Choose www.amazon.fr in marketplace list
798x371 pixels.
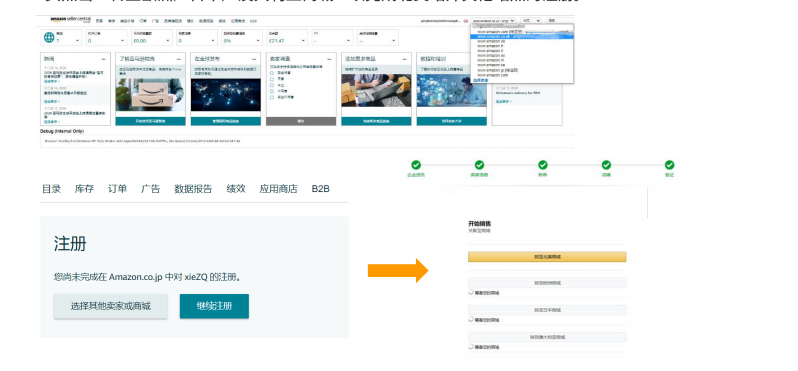click(490, 46)
